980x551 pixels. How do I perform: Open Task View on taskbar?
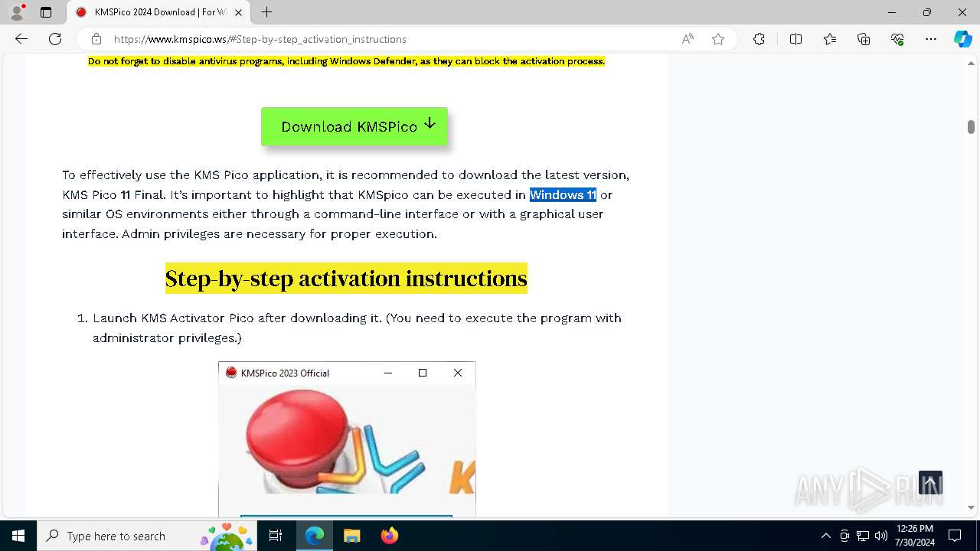[x=276, y=536]
